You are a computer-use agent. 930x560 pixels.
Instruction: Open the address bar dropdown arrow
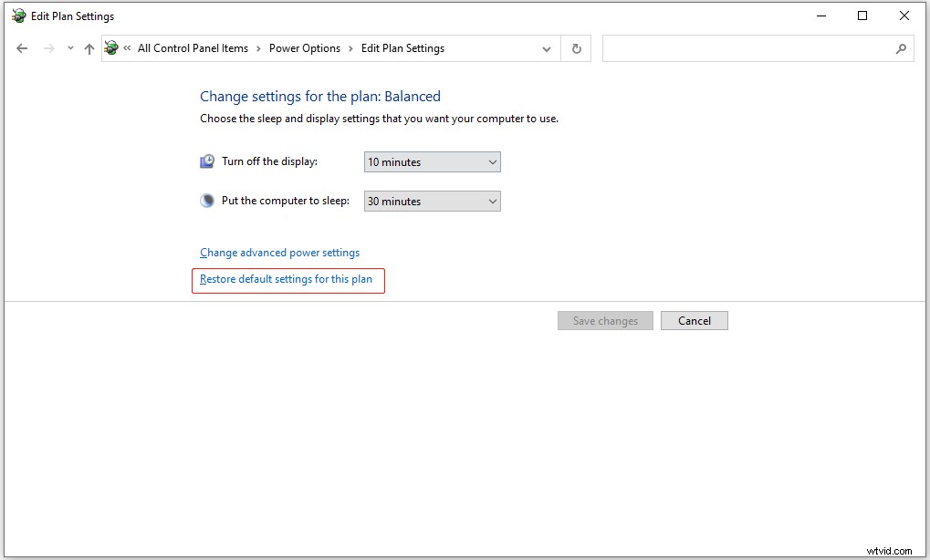(x=547, y=48)
